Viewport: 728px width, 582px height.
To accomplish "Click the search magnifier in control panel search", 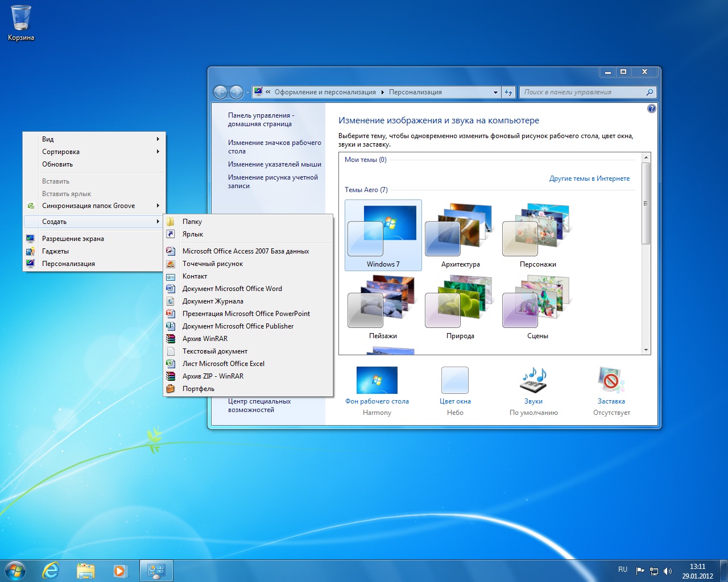I will [650, 92].
